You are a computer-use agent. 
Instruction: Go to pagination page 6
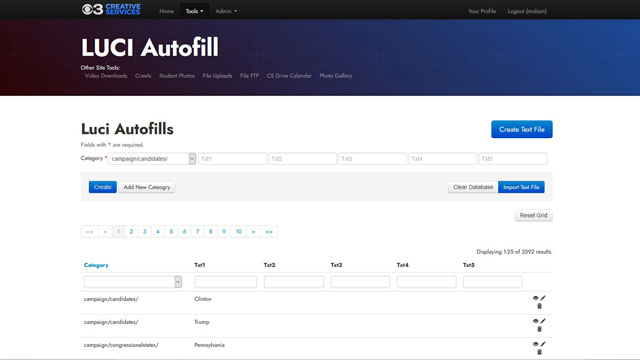click(x=184, y=231)
